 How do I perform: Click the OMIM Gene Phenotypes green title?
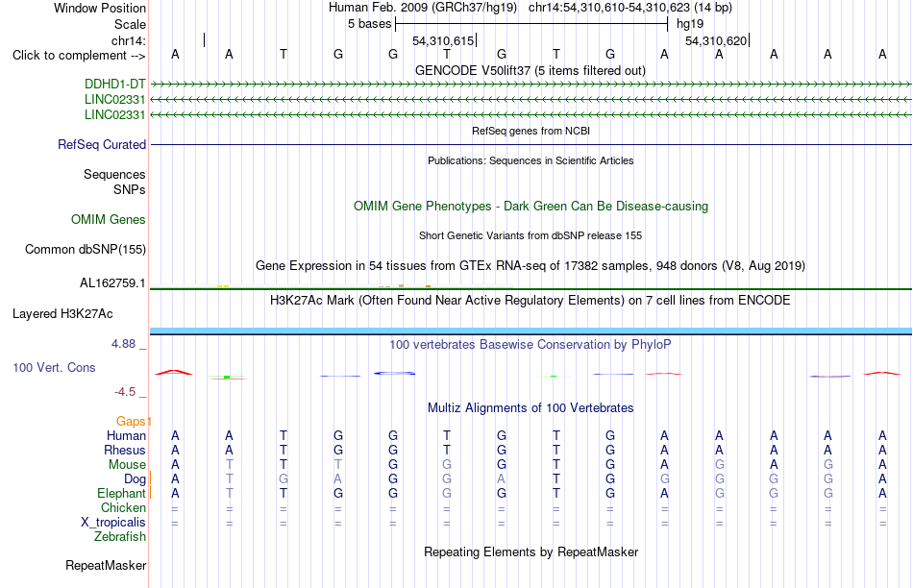(x=531, y=207)
